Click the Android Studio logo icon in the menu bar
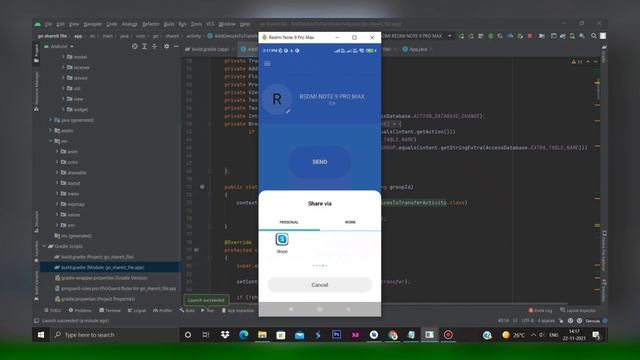 coord(38,24)
